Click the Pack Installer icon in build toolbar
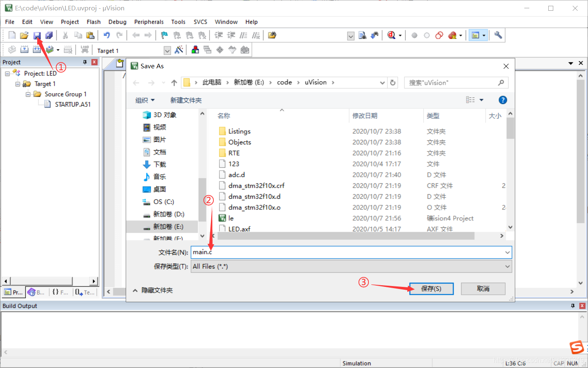This screenshot has height=368, width=588. pyautogui.click(x=245, y=50)
